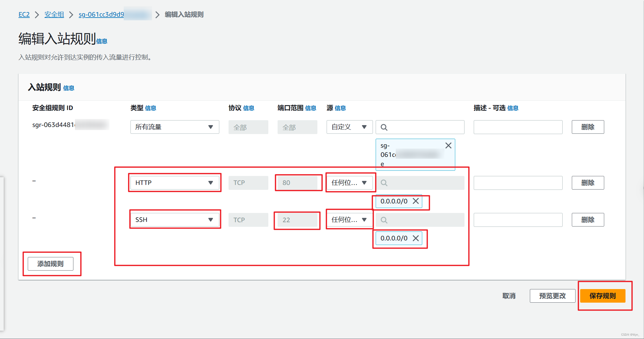Viewport: 644px width, 339px height.
Task: Open the HTTP type dropdown
Action: pos(175,183)
